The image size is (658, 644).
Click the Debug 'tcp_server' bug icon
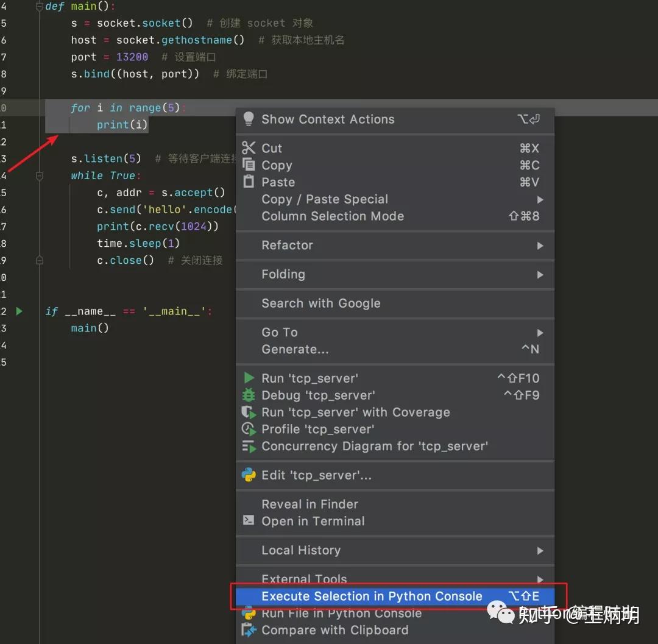(x=249, y=395)
